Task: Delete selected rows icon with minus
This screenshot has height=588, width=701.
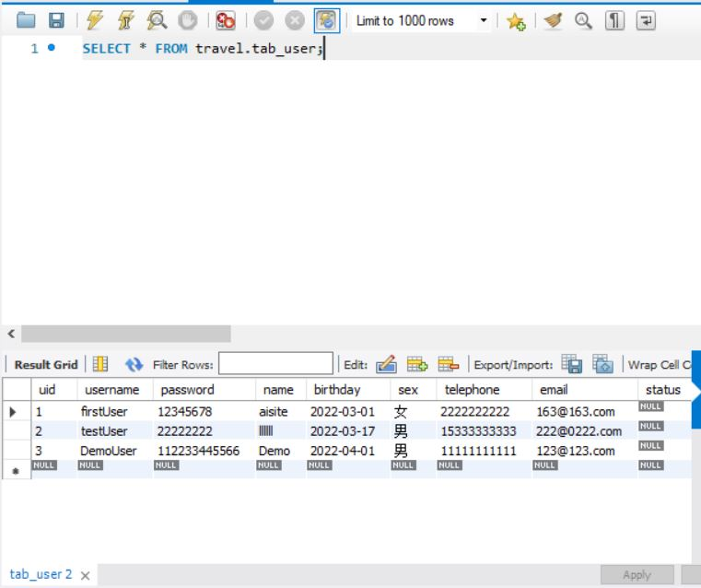Action: (x=449, y=364)
